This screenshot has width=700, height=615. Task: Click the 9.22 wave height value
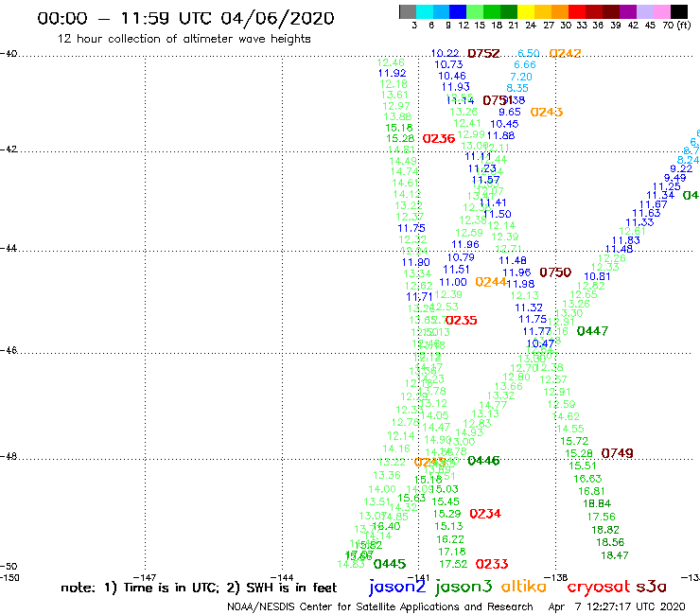point(681,168)
